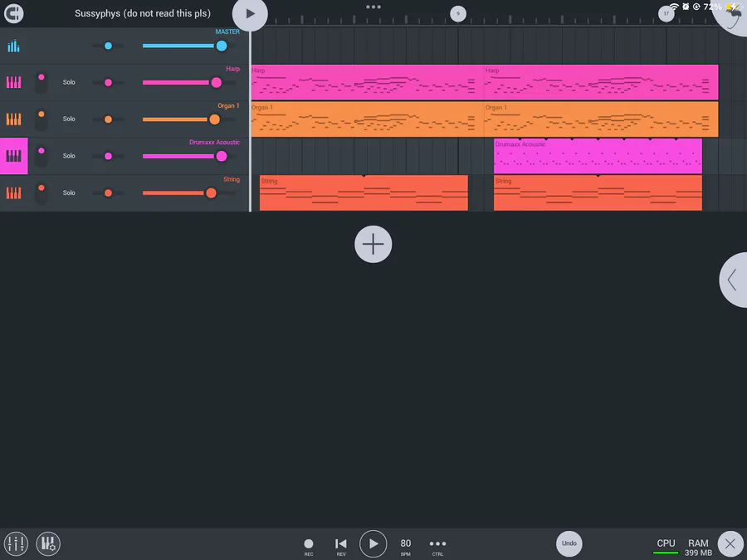Select the Harp track instrument icon

tap(14, 82)
